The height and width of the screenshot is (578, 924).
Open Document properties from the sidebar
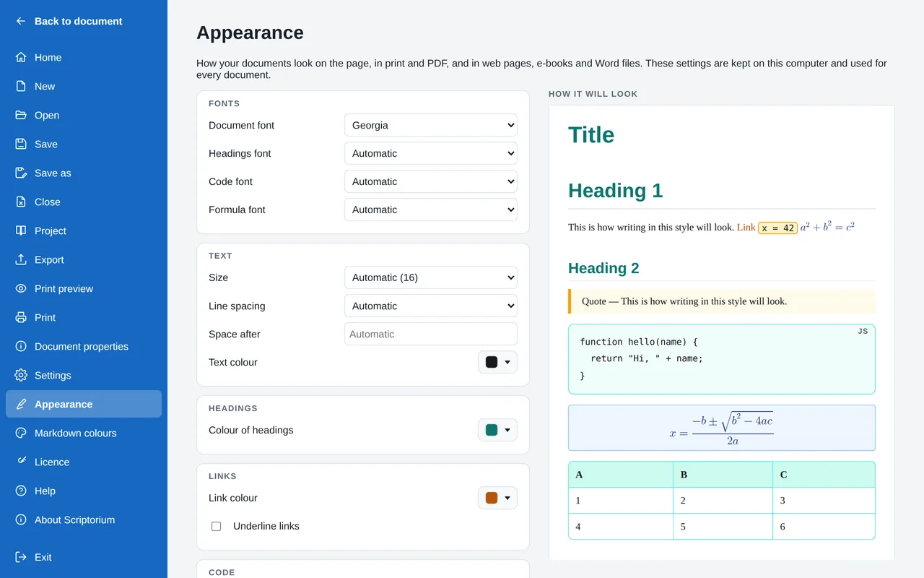(84, 346)
